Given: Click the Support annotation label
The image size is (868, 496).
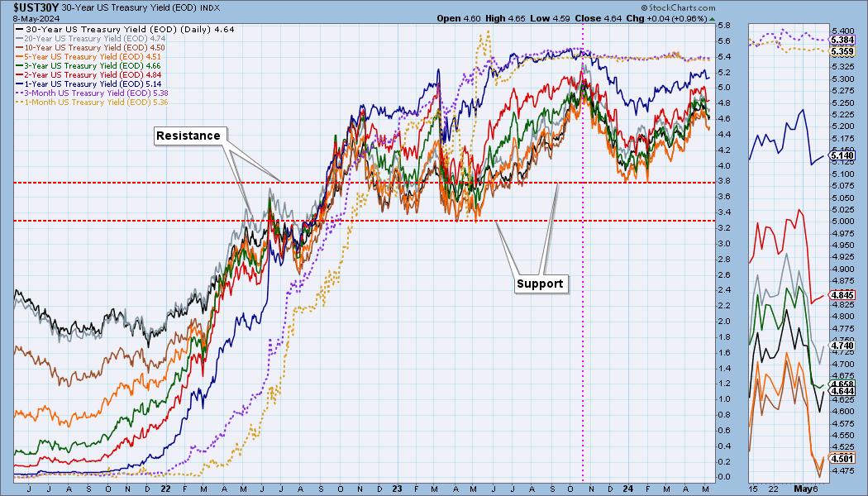Looking at the screenshot, I should click(540, 284).
